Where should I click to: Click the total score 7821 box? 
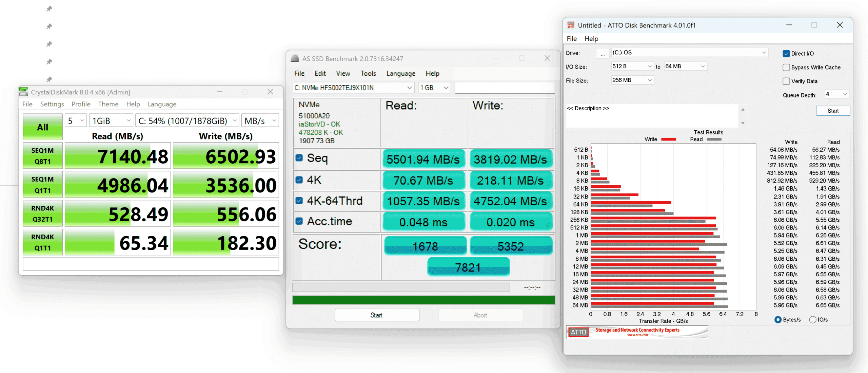click(468, 267)
